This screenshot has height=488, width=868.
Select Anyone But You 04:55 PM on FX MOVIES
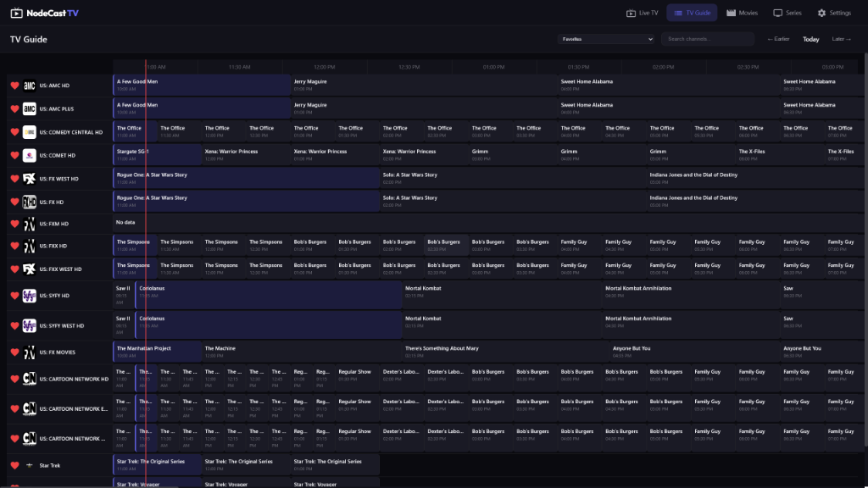pyautogui.click(x=694, y=352)
